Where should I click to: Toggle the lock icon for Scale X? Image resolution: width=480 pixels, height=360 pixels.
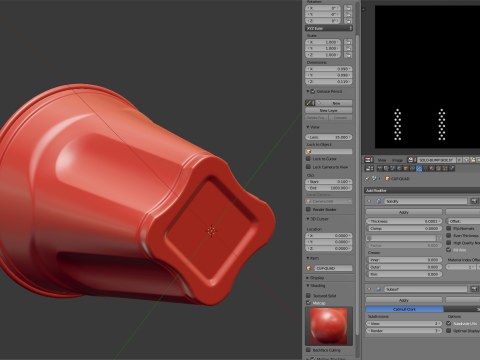point(348,42)
